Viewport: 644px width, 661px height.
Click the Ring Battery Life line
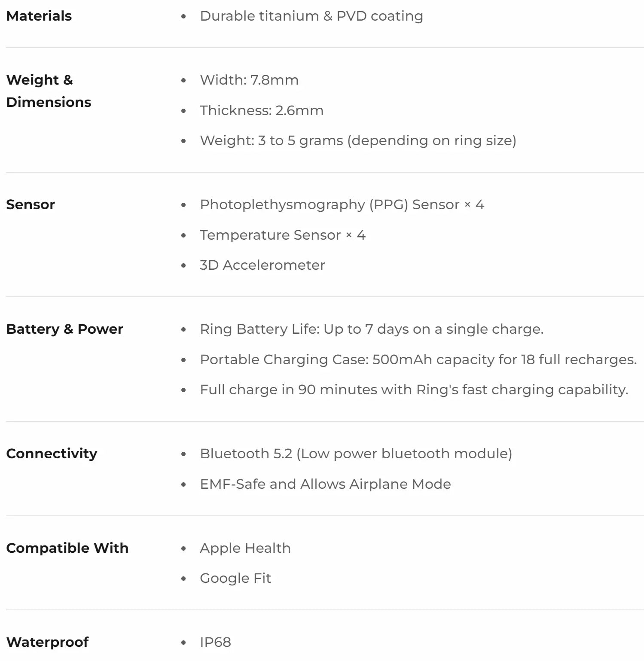[372, 329]
